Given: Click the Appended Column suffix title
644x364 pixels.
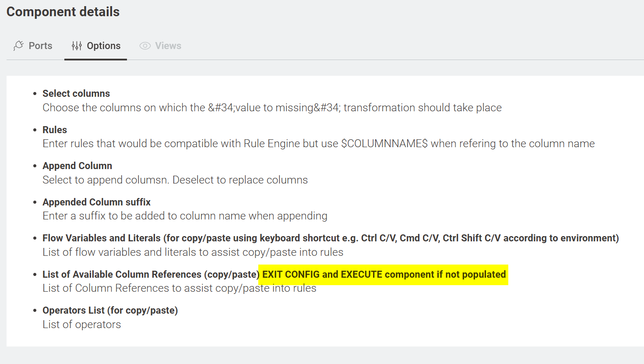Looking at the screenshot, I should (x=96, y=202).
